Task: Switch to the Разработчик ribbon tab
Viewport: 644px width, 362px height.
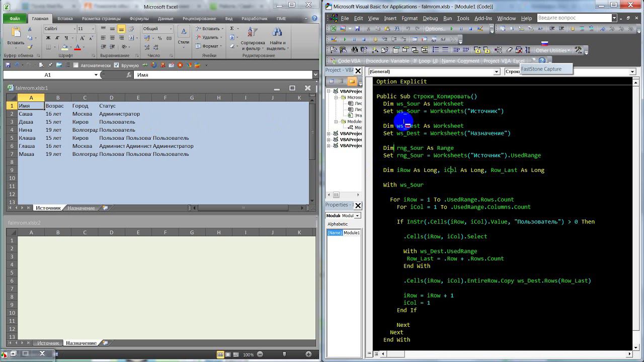Action: (x=254, y=19)
